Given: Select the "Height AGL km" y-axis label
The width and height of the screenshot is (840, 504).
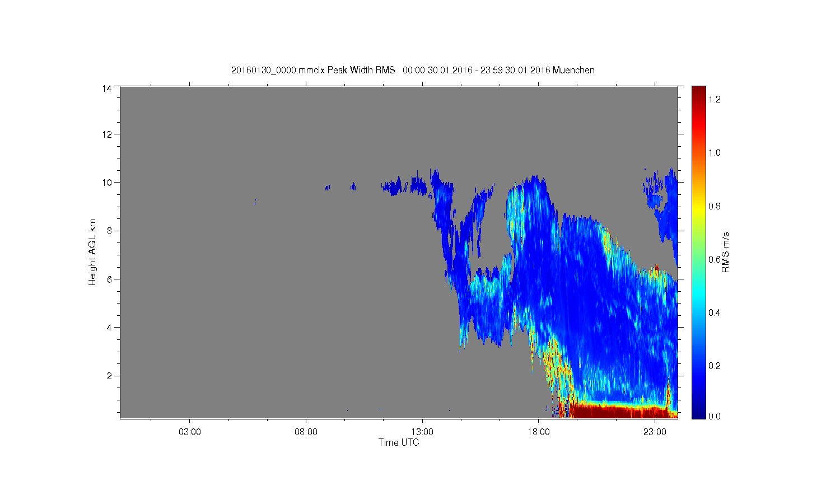Looking at the screenshot, I should click(92, 252).
